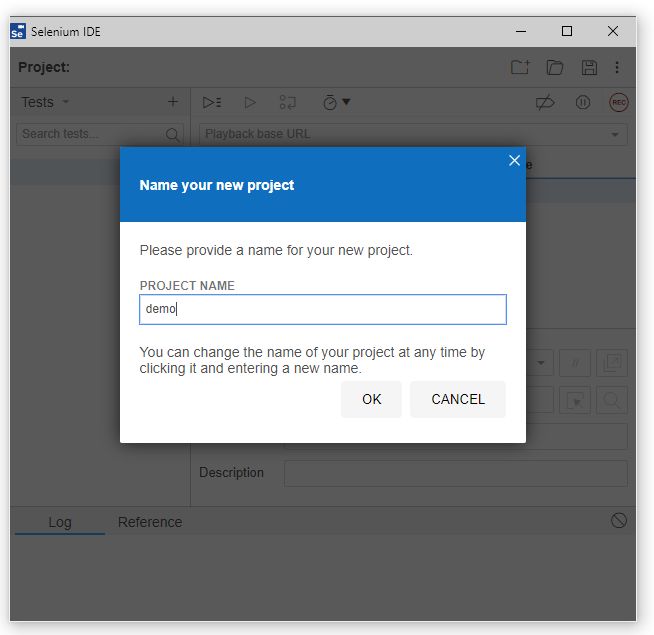Expand the Playback base URL dropdown arrow
654x635 pixels.
coord(616,135)
